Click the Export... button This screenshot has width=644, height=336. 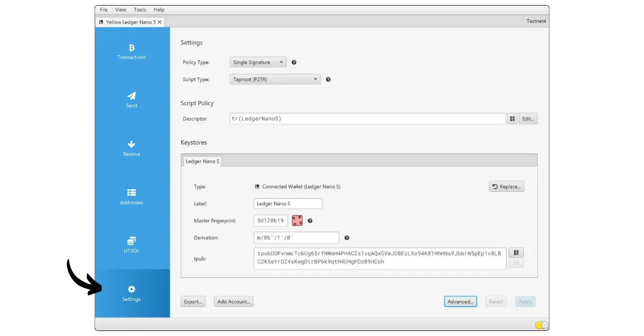click(193, 302)
